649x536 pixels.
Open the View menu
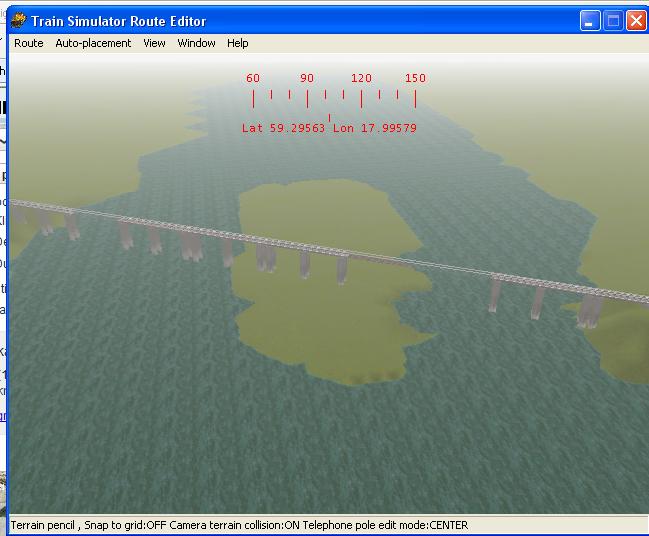[x=154, y=43]
